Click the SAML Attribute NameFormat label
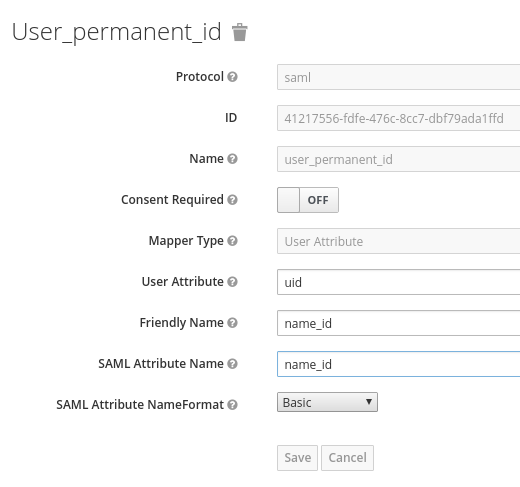 tap(140, 405)
